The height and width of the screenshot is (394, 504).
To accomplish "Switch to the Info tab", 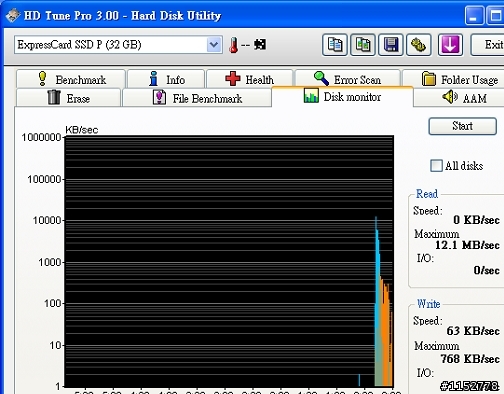I will 166,79.
